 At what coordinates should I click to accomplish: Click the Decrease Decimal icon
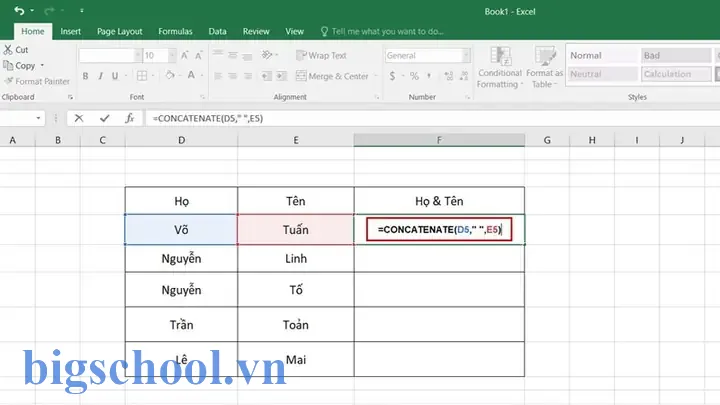464,76
